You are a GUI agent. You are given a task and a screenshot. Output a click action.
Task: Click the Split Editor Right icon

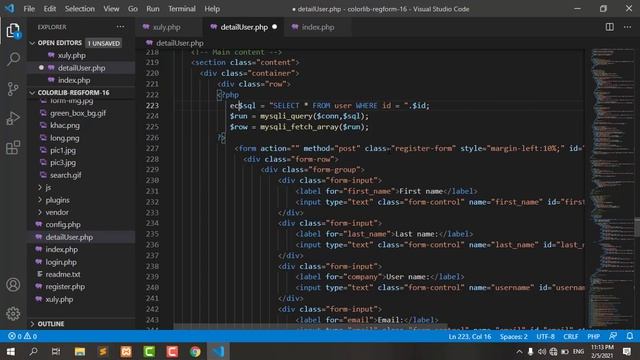pos(609,27)
